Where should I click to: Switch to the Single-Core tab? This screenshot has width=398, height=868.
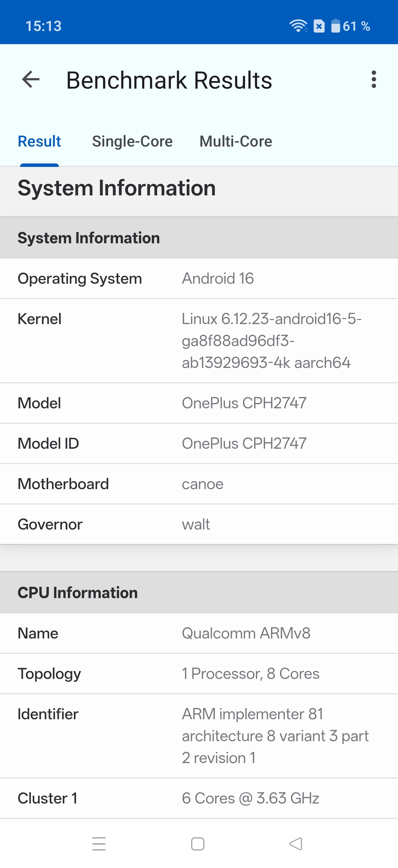coord(132,142)
